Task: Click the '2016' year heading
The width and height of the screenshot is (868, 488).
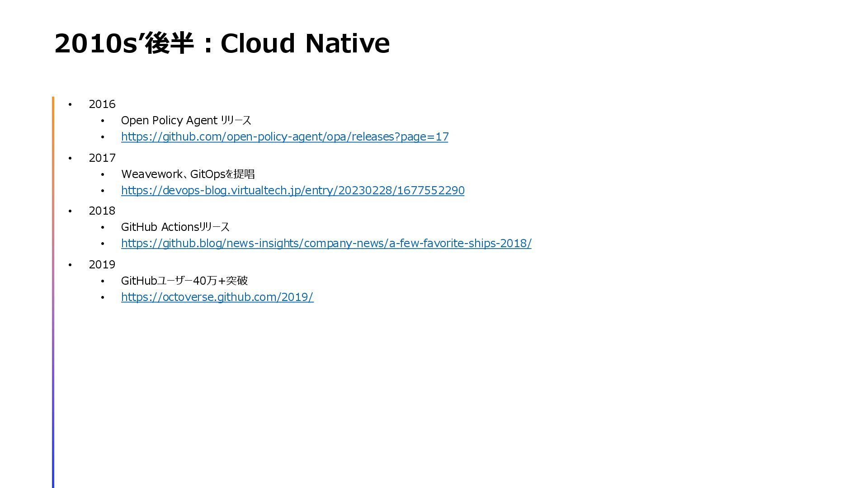Action: tap(102, 104)
